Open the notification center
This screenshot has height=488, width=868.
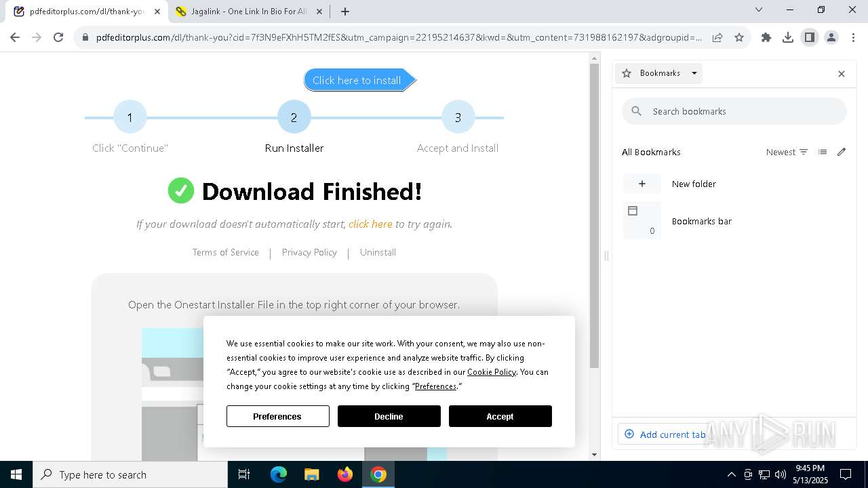(846, 474)
